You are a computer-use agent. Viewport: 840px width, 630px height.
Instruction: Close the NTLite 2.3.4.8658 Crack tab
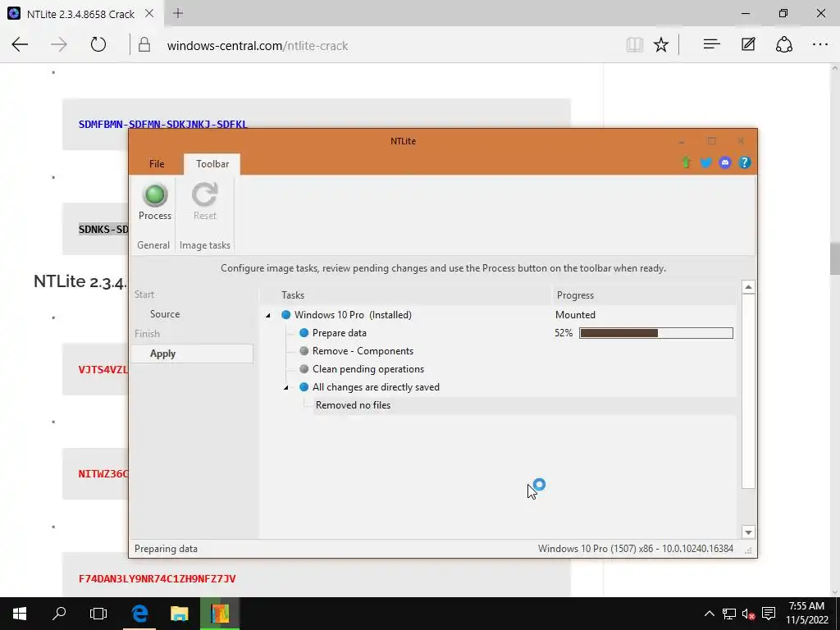[x=149, y=13]
